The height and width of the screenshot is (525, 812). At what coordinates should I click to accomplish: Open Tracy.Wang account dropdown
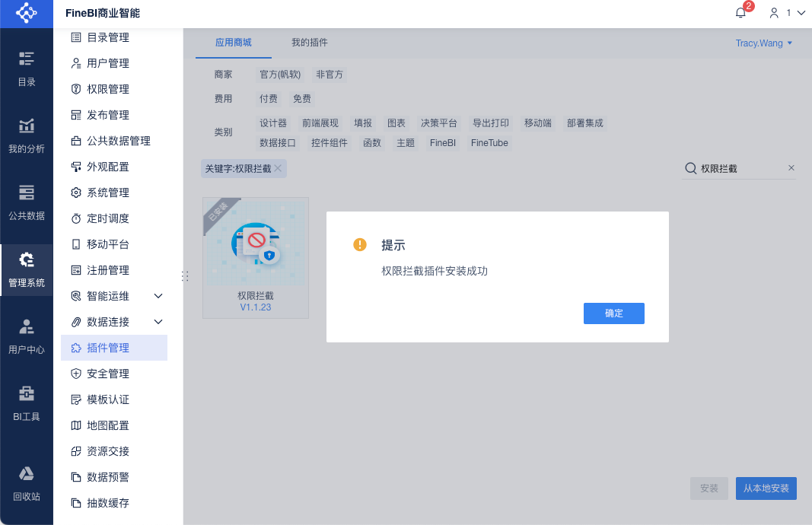coord(764,43)
